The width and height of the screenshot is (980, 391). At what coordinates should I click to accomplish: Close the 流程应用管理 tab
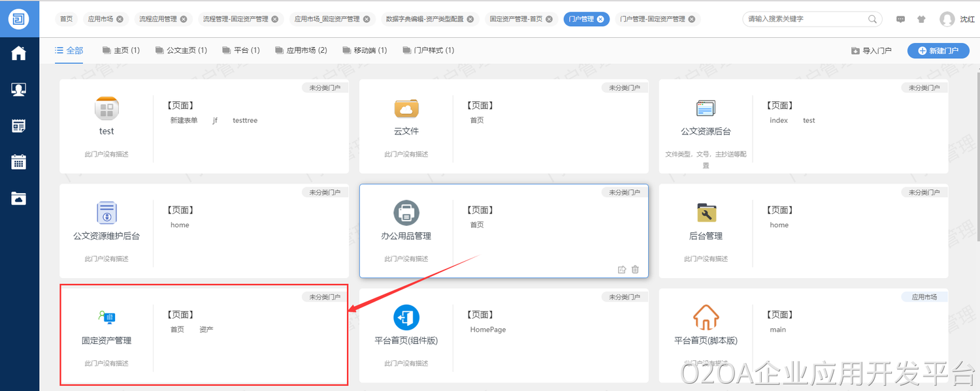click(184, 20)
